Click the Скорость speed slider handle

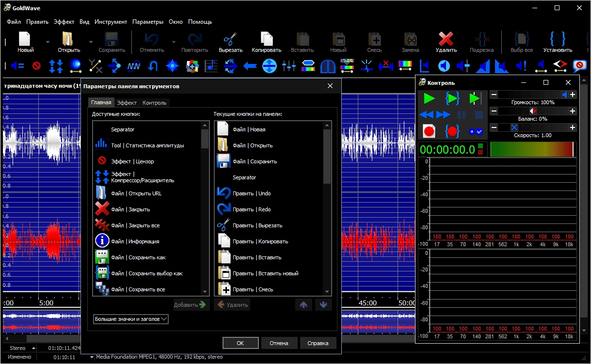(x=514, y=127)
